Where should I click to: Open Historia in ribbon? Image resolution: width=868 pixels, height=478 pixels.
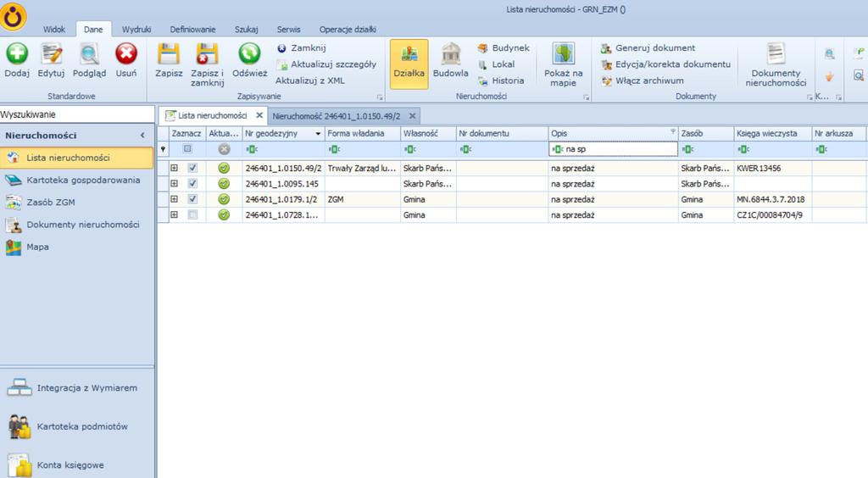[501, 81]
